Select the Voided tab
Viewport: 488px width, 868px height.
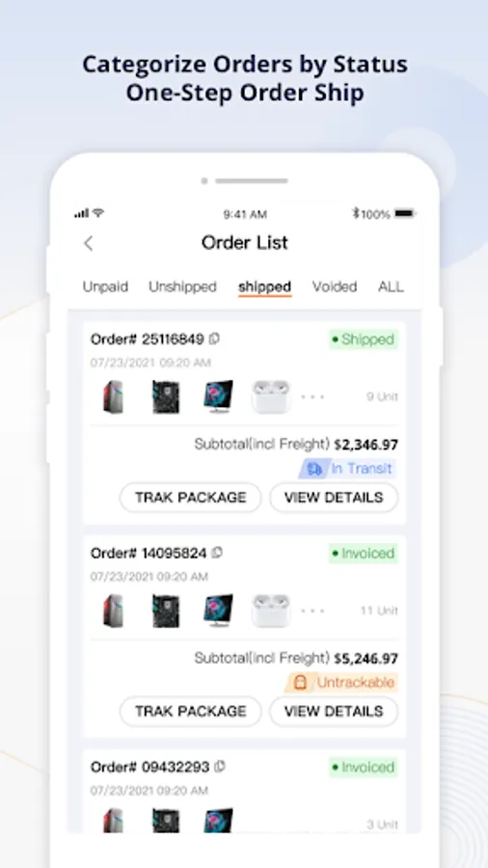pos(335,286)
